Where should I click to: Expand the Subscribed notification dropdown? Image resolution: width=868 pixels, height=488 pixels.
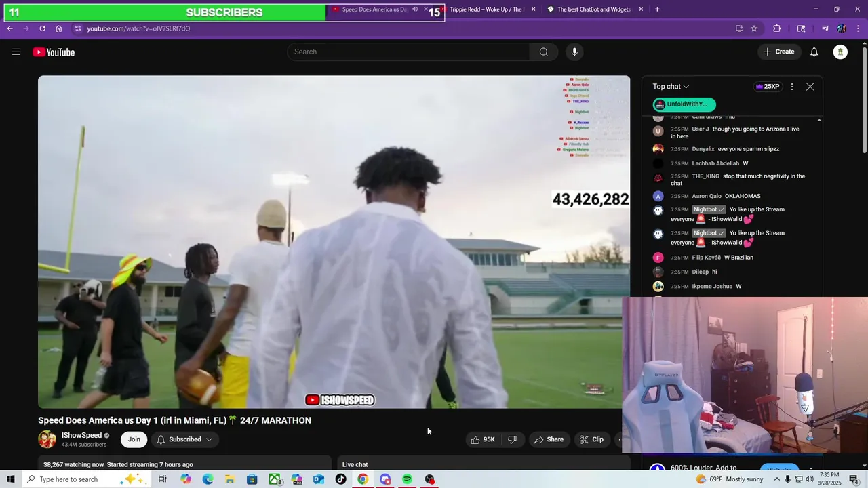[x=184, y=439]
